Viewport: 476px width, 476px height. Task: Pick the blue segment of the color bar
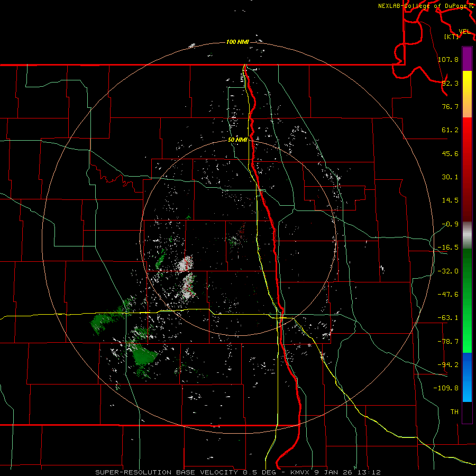click(x=467, y=377)
